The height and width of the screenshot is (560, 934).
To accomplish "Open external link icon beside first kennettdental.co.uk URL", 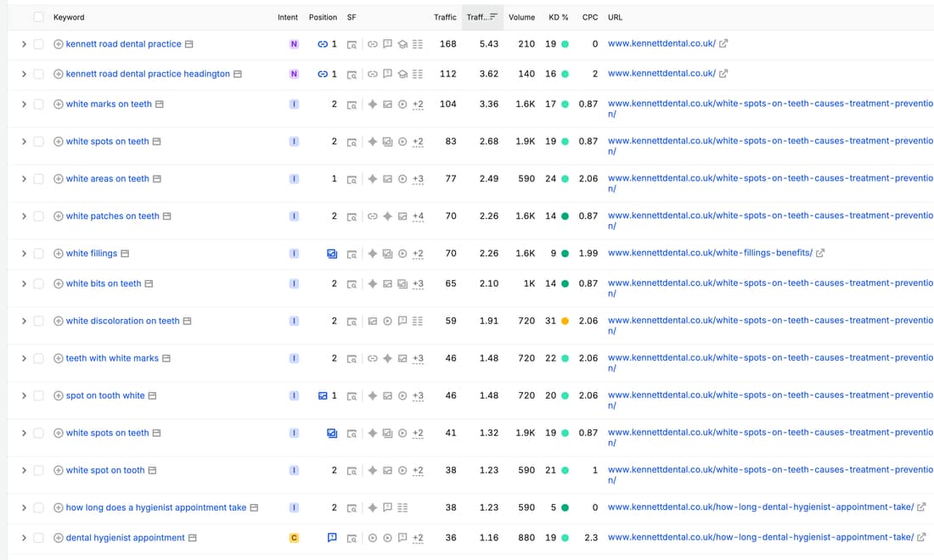I will (x=723, y=43).
